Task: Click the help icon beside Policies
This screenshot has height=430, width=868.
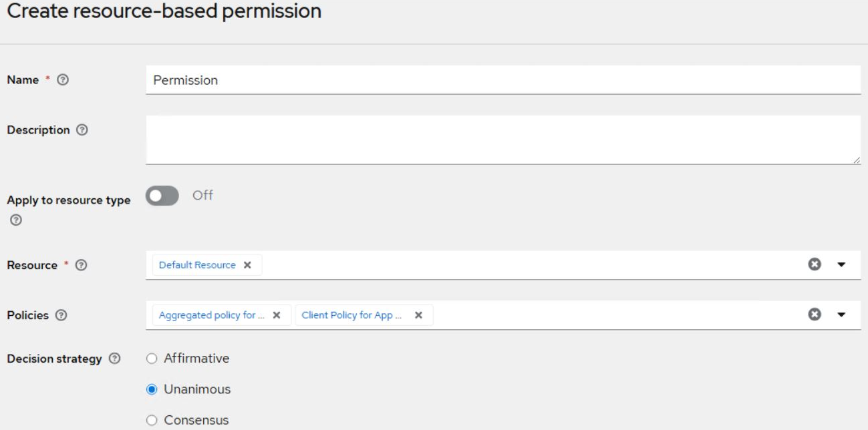Action: [x=61, y=315]
